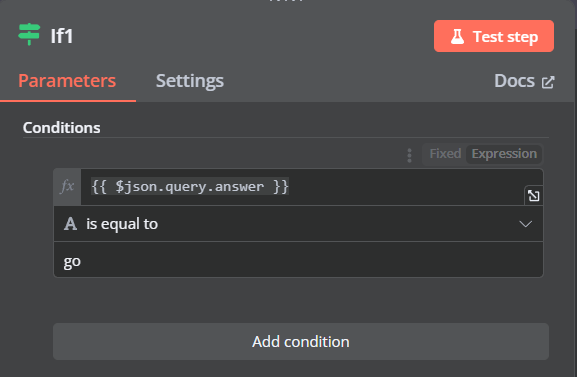Click the If1 node title

(x=62, y=36)
